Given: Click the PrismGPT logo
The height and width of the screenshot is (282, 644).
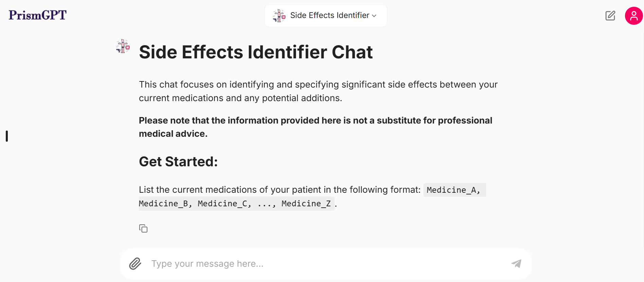Looking at the screenshot, I should pos(38,15).
